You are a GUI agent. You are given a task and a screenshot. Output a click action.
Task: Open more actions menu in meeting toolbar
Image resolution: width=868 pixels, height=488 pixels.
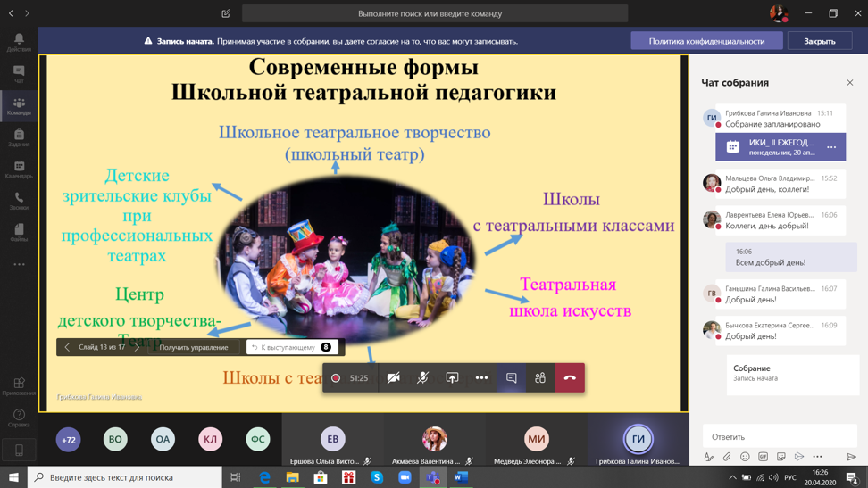coord(481,378)
